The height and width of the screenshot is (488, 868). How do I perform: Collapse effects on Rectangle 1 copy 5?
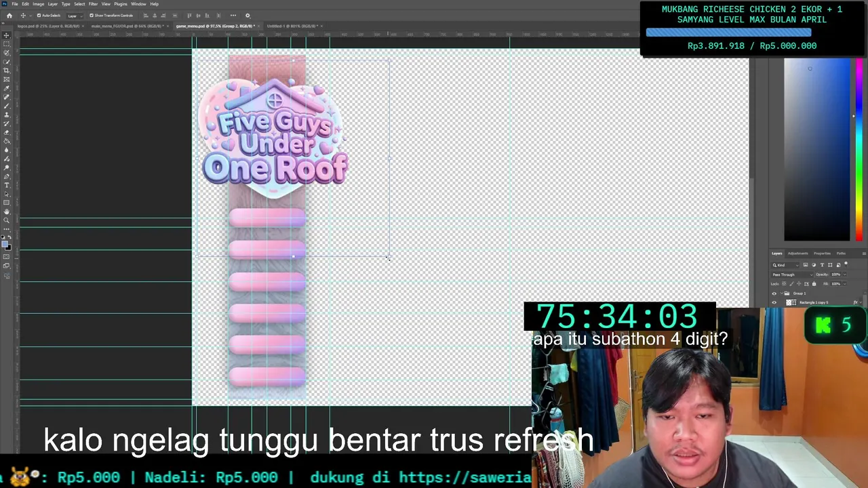click(x=861, y=302)
